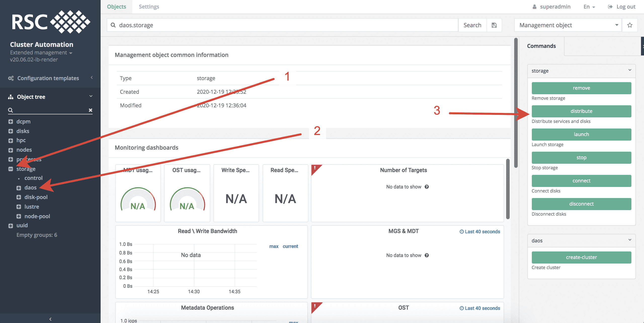The width and height of the screenshot is (644, 323).
Task: Collapse the storage tree node
Action: [11, 169]
